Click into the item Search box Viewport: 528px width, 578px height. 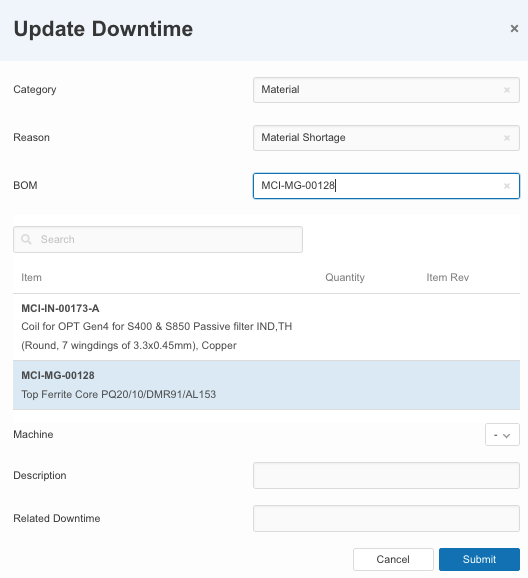[x=158, y=240]
